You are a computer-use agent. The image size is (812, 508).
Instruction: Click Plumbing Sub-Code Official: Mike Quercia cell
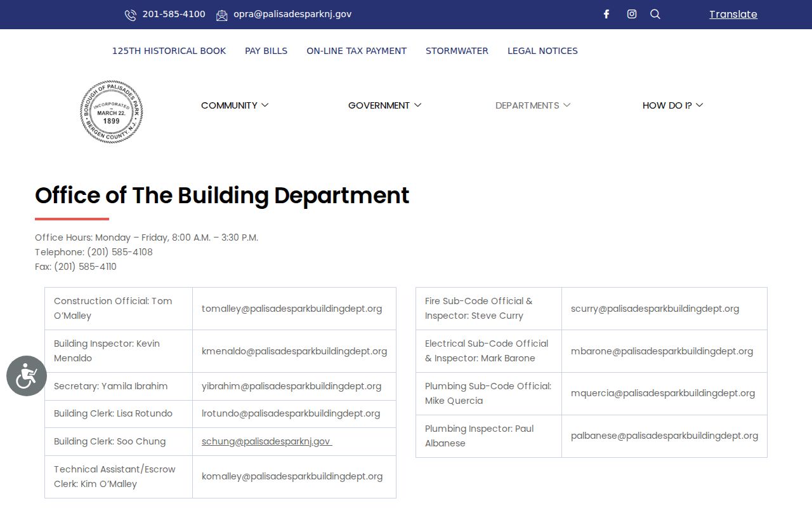click(488, 394)
